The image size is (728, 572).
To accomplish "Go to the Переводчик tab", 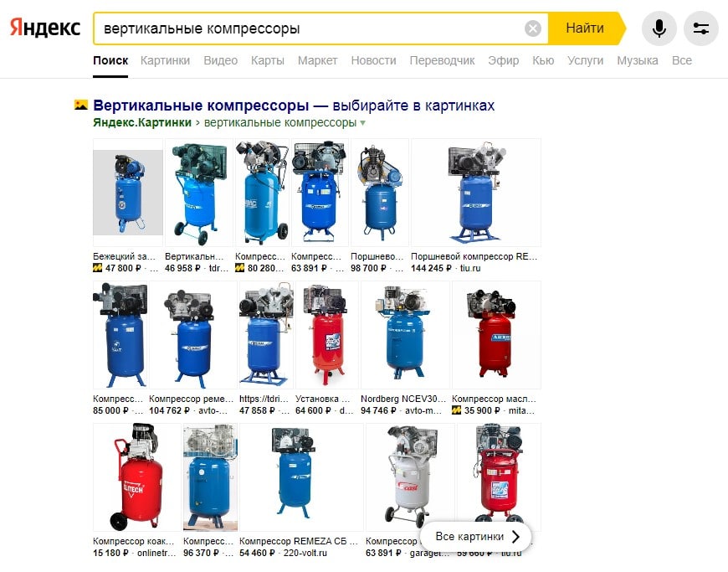I will pos(442,60).
